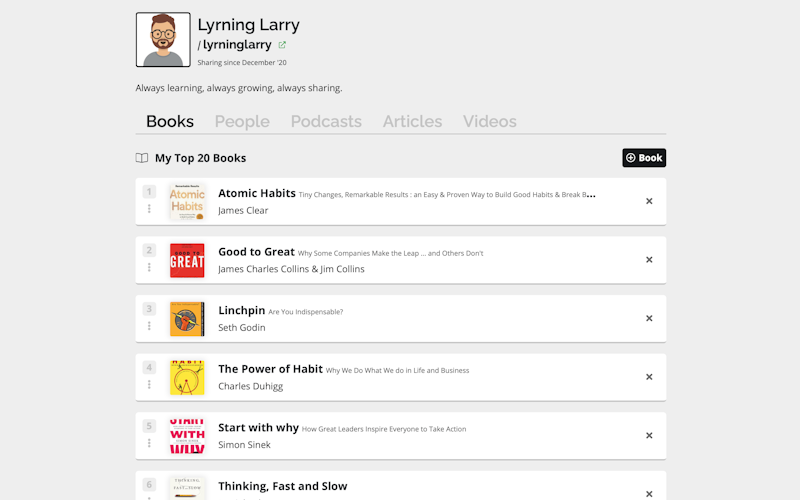This screenshot has height=500, width=800.
Task: Click the Atomic Habits book cover
Action: 187,202
